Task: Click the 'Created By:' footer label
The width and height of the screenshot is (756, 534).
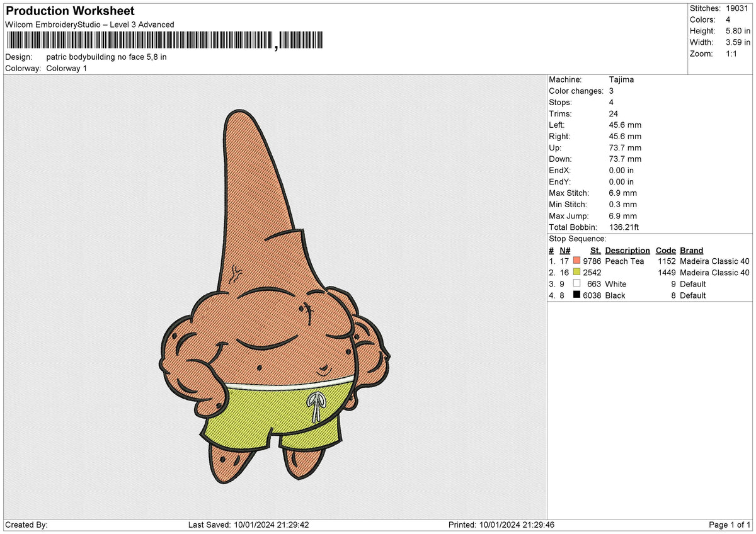Action: 26,525
